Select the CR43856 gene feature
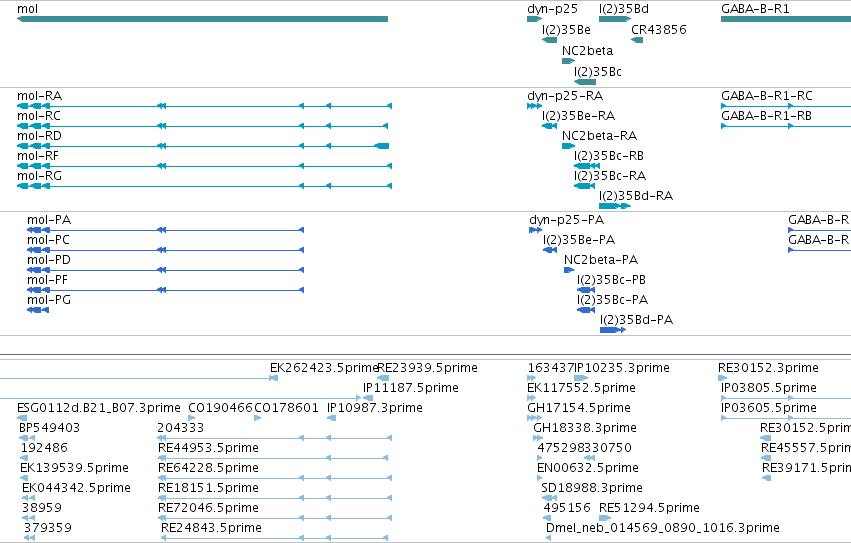This screenshot has width=851, height=543. coord(637,40)
